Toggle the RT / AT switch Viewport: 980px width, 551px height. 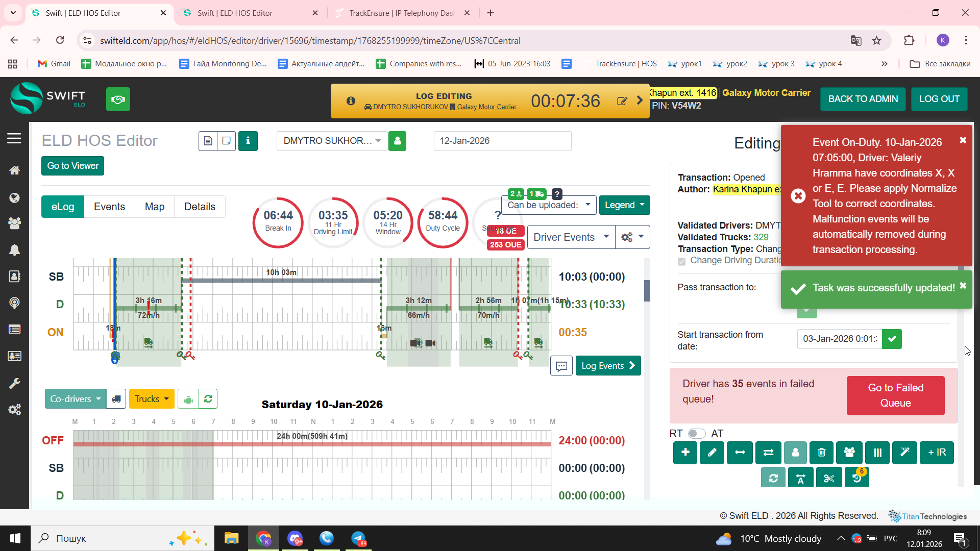click(x=696, y=434)
